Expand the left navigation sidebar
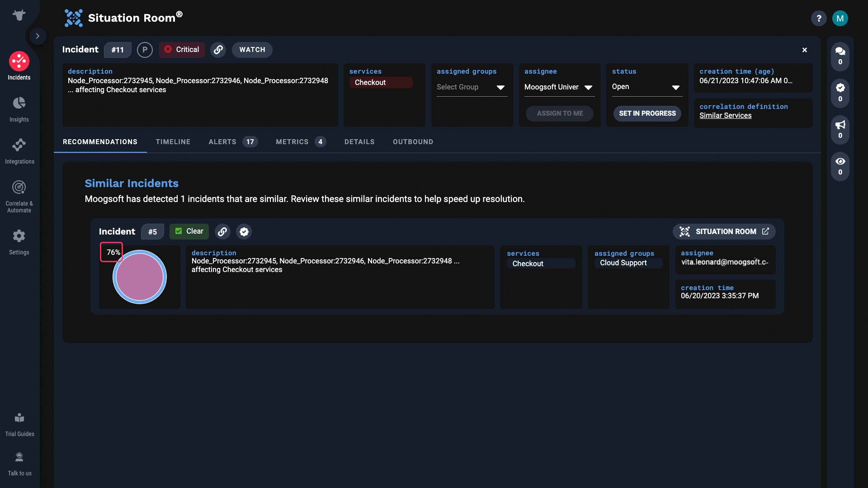Screen dimensions: 868x488 click(38, 36)
